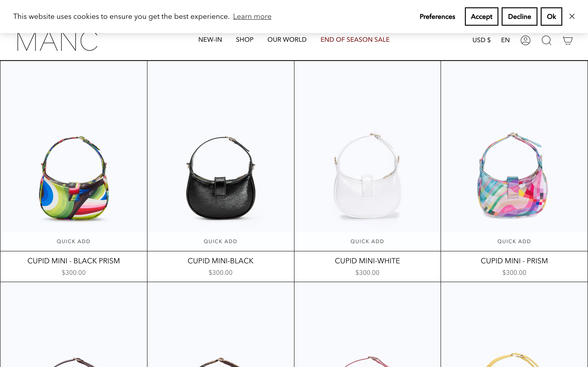
Task: Open the search magnifier icon
Action: (546, 40)
